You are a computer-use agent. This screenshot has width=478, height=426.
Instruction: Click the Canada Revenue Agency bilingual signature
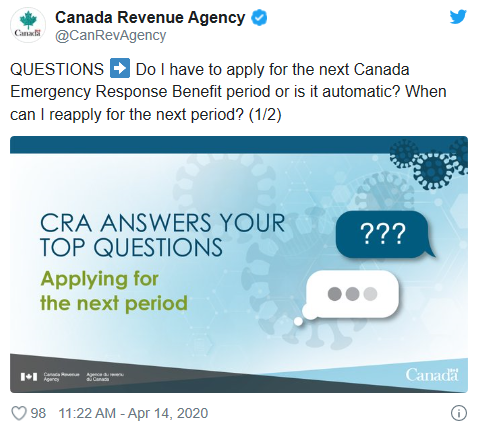pyautogui.click(x=72, y=377)
